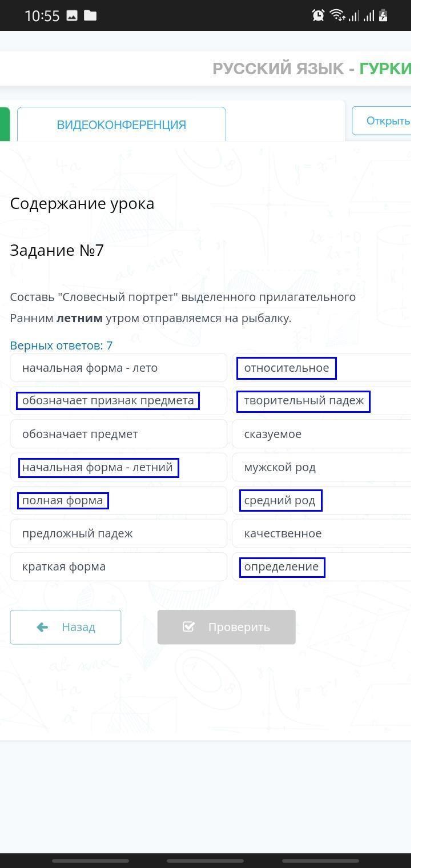Viewport: 422px width, 868px height.
Task: Go back with the Назад button
Action: [x=66, y=627]
